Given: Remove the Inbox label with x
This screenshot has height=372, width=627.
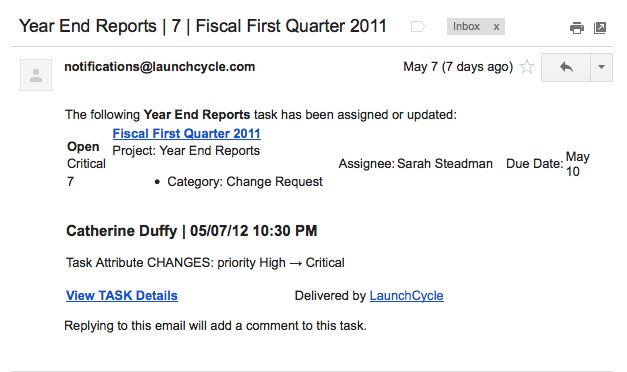Looking at the screenshot, I should 496,27.
